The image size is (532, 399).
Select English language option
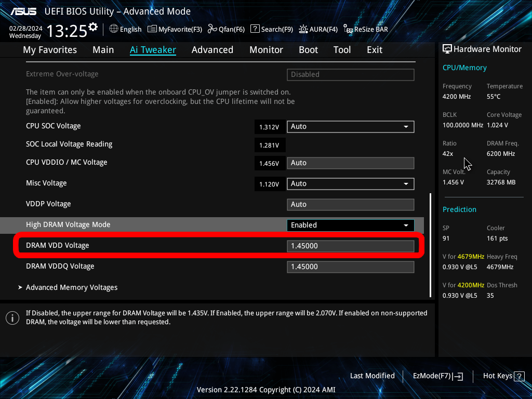[x=130, y=29]
